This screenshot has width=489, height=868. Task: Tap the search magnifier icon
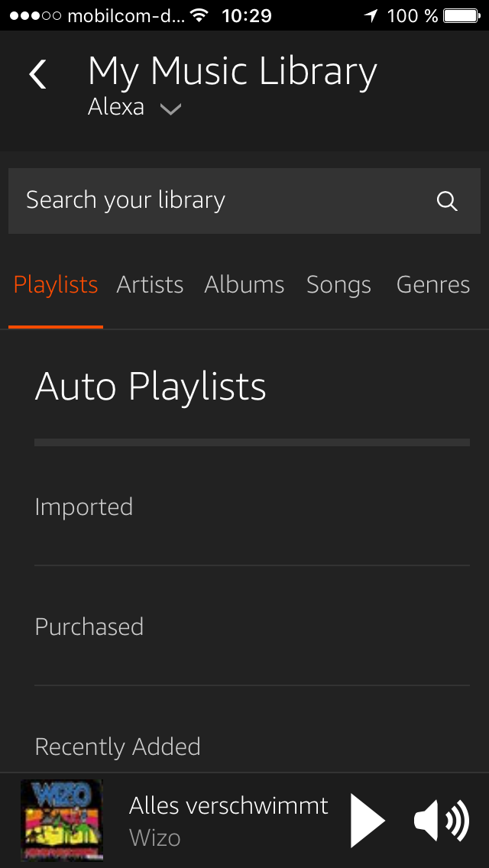point(447,201)
